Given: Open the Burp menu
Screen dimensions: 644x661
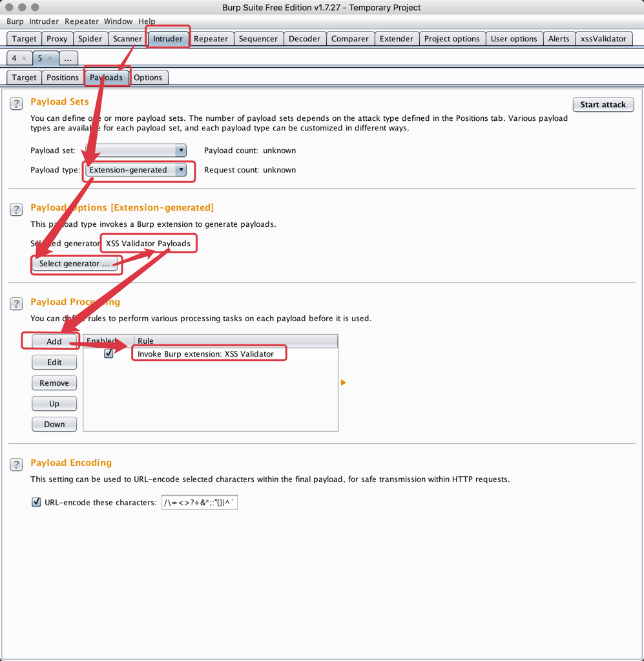Looking at the screenshot, I should 15,21.
